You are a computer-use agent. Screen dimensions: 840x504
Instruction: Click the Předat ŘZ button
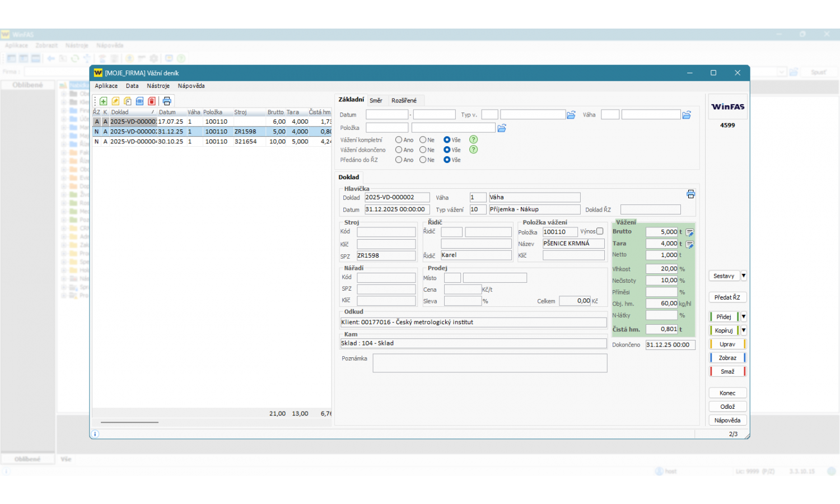[727, 297]
